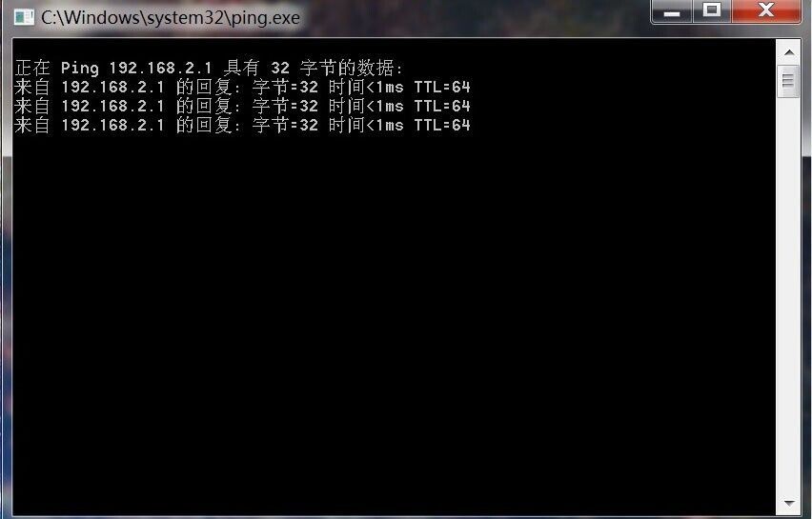Click the empty scrollbar track below thumb
This screenshot has height=519, width=812.
pyautogui.click(x=789, y=294)
